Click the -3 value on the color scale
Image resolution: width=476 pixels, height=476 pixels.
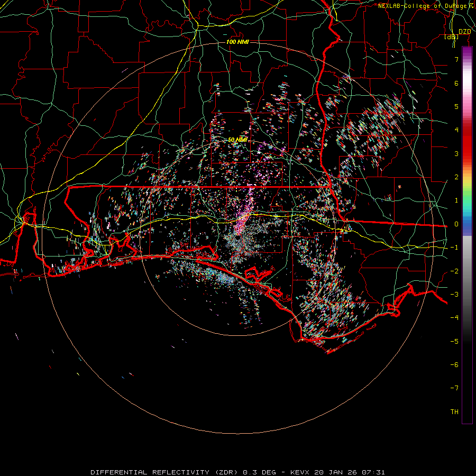click(454, 295)
